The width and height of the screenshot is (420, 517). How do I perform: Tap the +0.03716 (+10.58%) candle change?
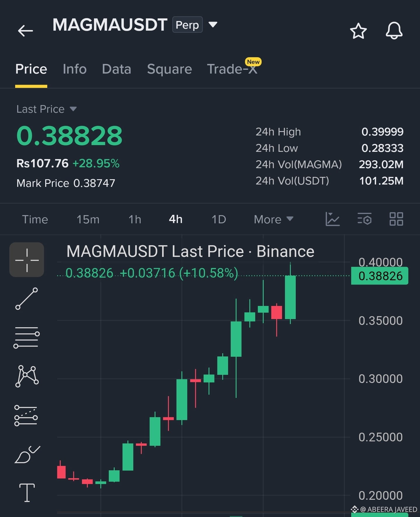179,273
